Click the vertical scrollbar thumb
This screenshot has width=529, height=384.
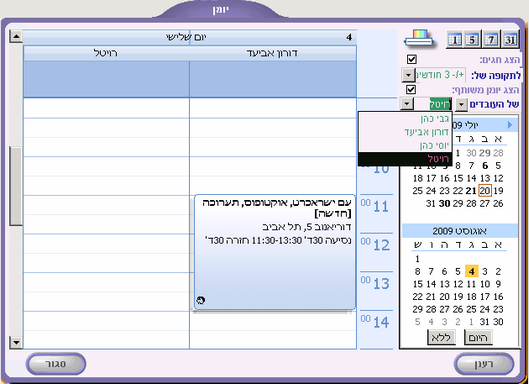pos(16,186)
